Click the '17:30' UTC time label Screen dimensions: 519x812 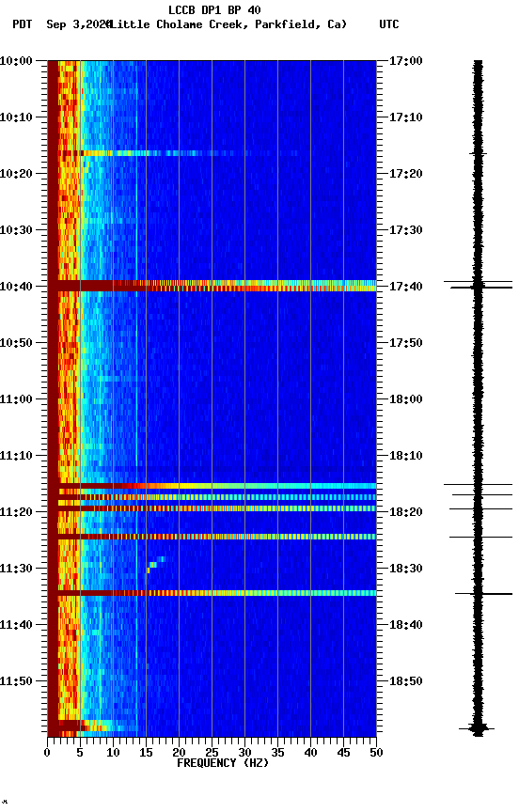pyautogui.click(x=406, y=230)
